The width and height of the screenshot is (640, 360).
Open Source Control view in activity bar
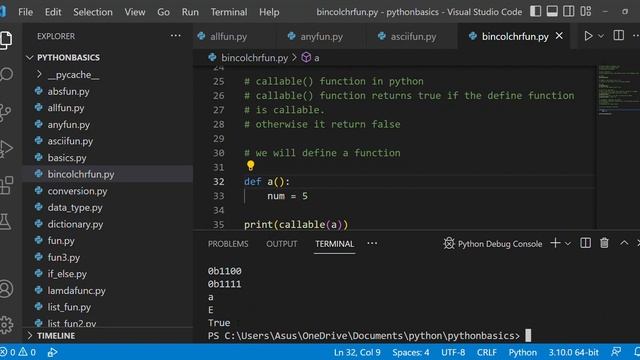5,112
